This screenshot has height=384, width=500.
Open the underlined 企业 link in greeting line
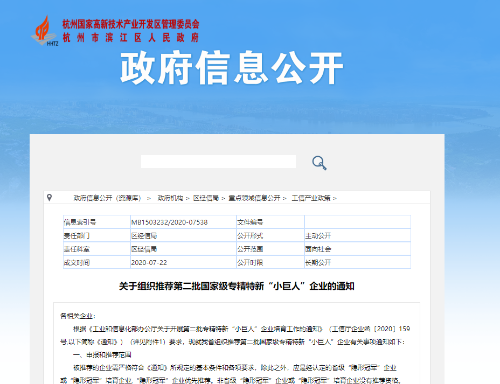(x=86, y=316)
